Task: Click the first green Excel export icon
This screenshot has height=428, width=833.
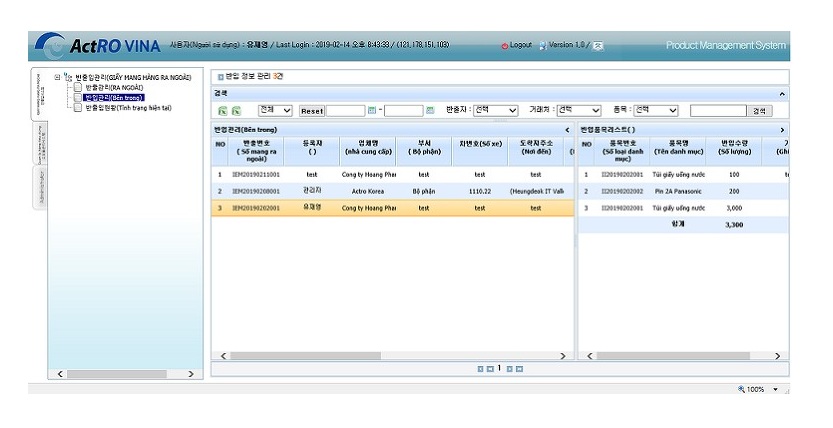Action: pyautogui.click(x=223, y=111)
